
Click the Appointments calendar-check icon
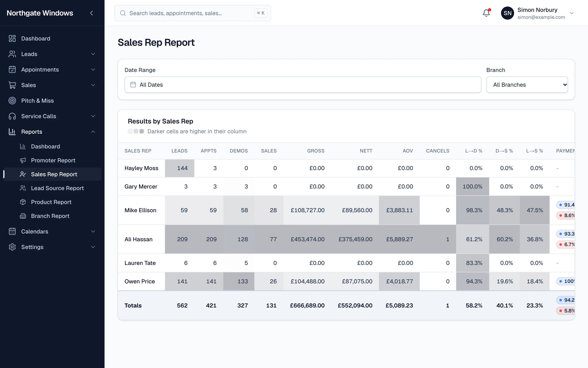point(12,70)
